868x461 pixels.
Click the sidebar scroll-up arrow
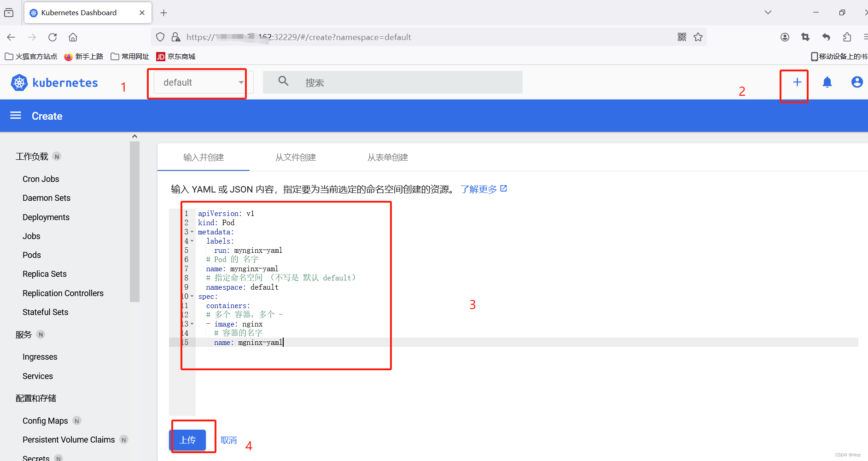pyautogui.click(x=134, y=136)
